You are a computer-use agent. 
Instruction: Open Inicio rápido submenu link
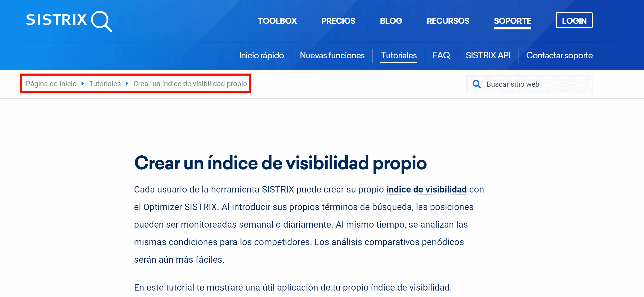point(261,55)
